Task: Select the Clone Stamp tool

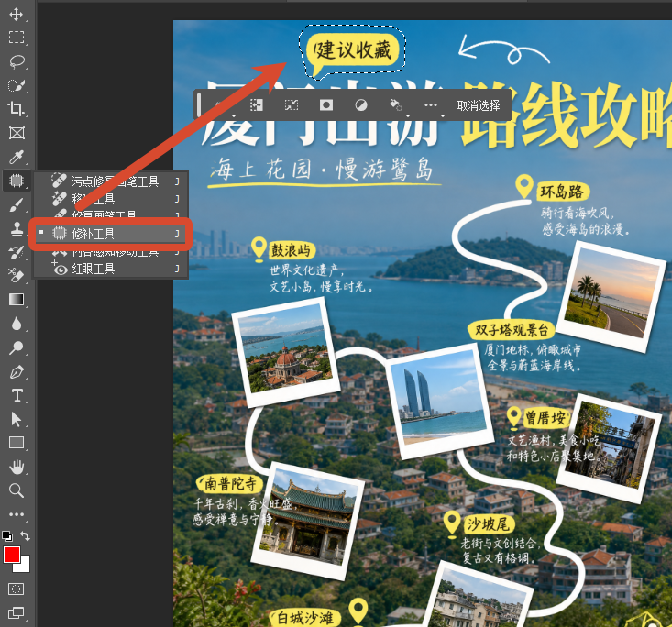Action: pyautogui.click(x=17, y=229)
